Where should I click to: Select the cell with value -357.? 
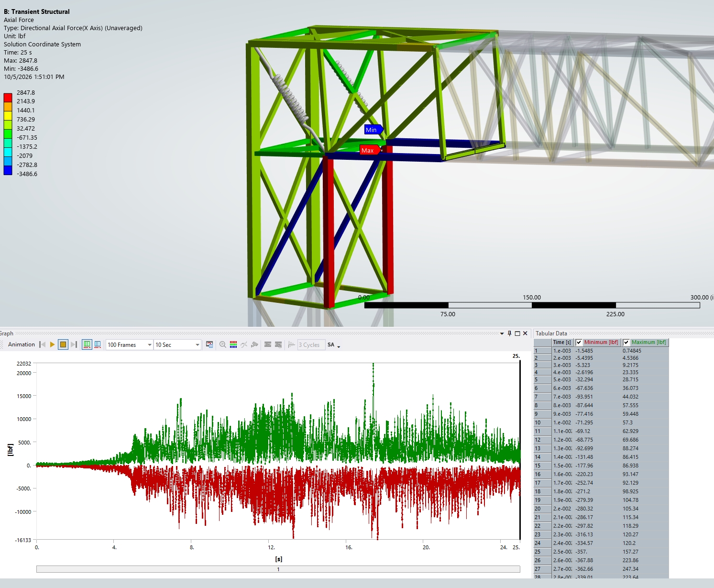pos(597,552)
